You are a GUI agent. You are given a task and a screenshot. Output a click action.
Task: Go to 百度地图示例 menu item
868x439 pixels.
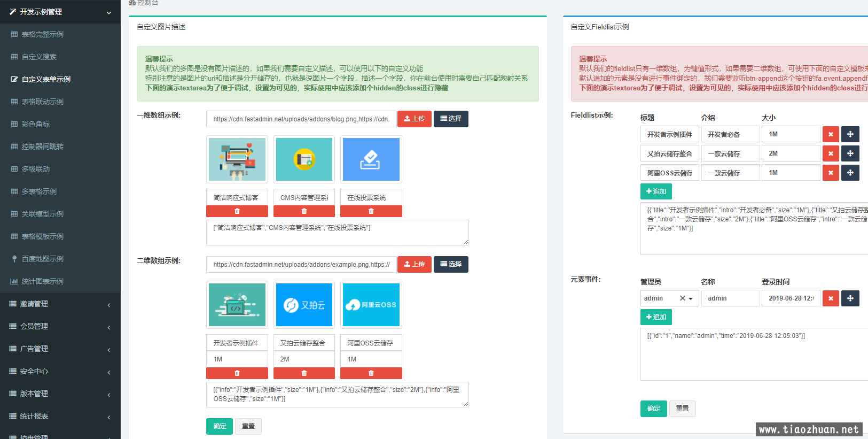43,259
